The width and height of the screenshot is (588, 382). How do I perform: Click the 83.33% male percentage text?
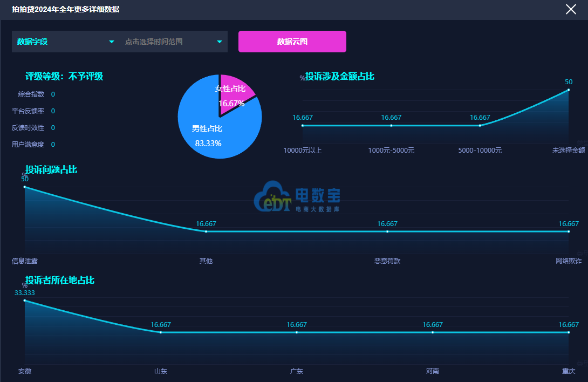click(x=208, y=144)
